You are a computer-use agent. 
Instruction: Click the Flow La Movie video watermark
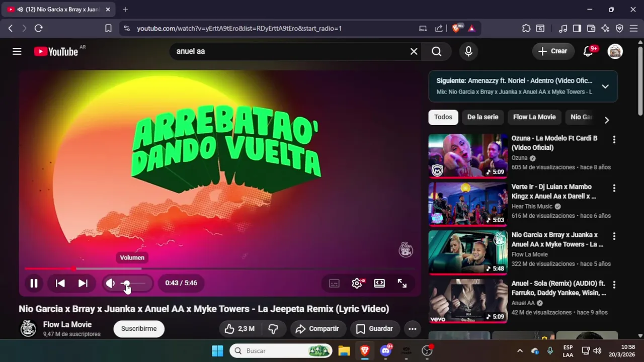click(406, 249)
